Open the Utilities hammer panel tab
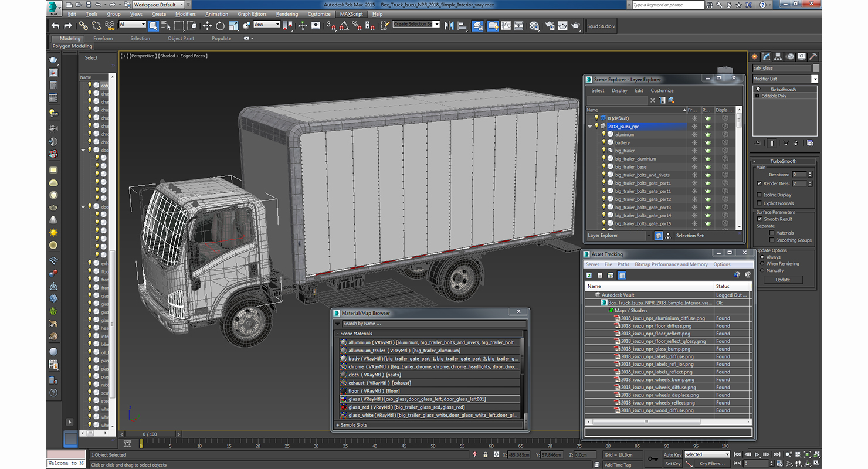 pyautogui.click(x=813, y=57)
